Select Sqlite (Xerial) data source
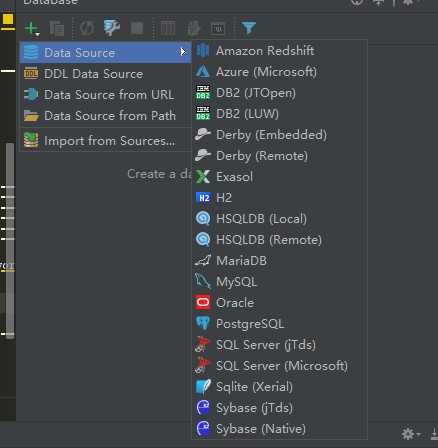This screenshot has width=438, height=448. point(279,387)
